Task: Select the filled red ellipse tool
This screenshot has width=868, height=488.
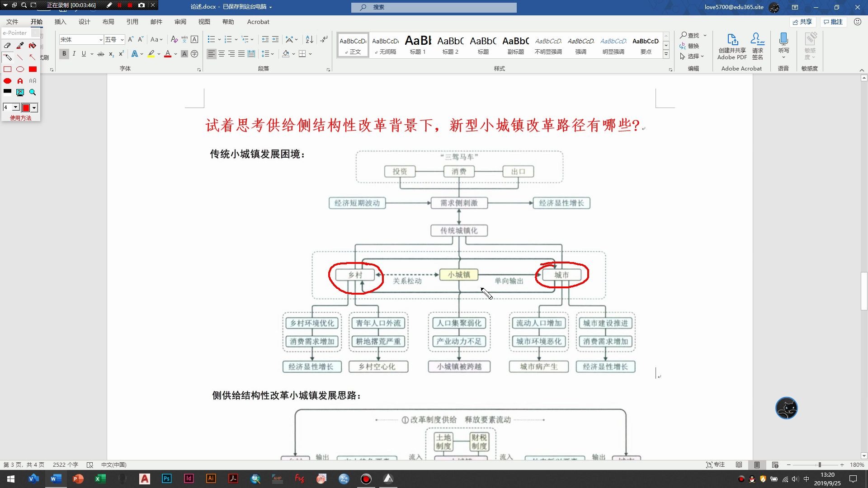Action: 7,81
